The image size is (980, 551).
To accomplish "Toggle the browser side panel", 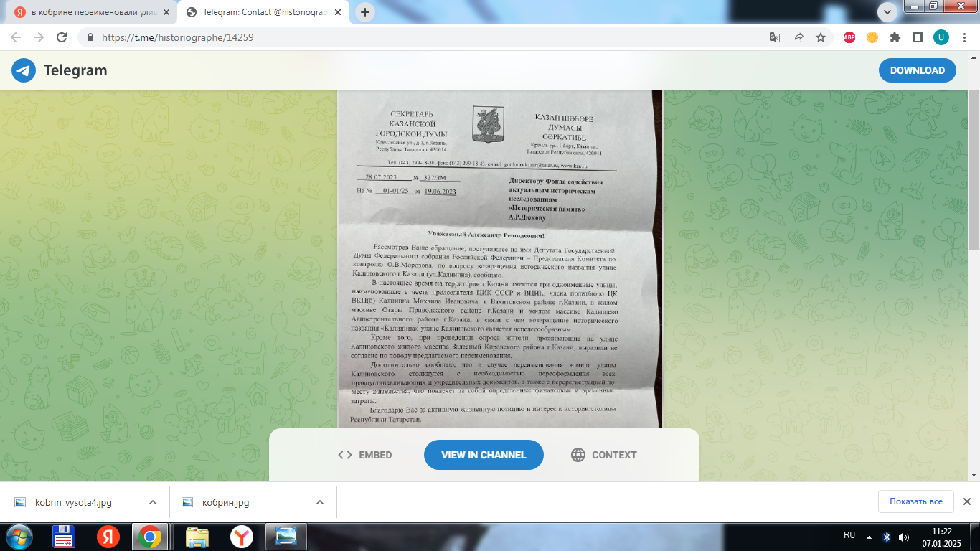I will tap(918, 37).
